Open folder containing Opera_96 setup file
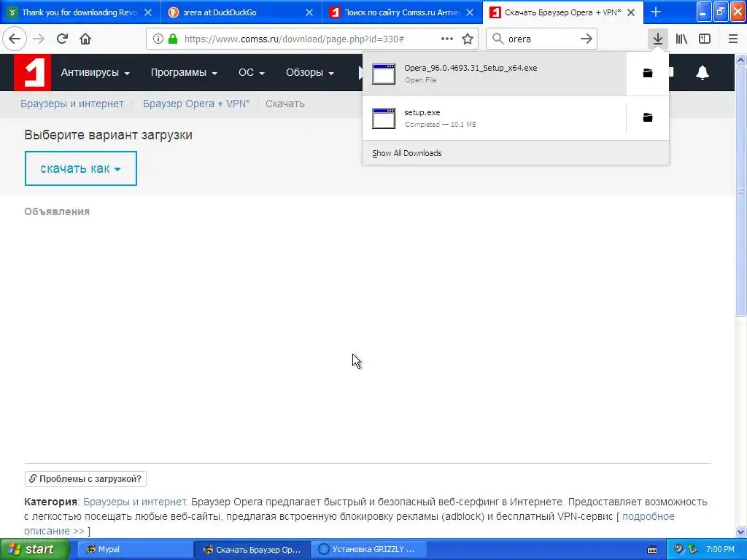The image size is (747, 560). tap(648, 74)
